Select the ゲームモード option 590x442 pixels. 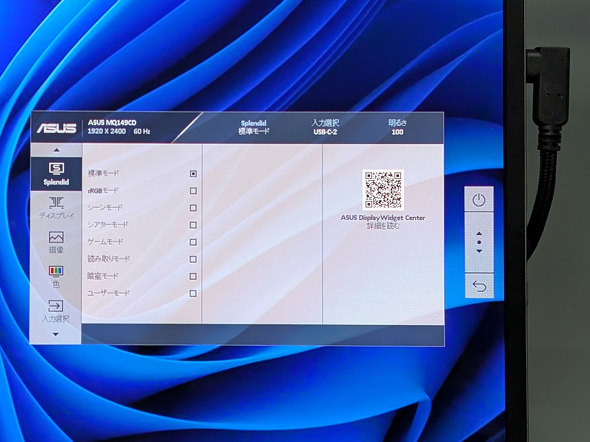pyautogui.click(x=193, y=242)
